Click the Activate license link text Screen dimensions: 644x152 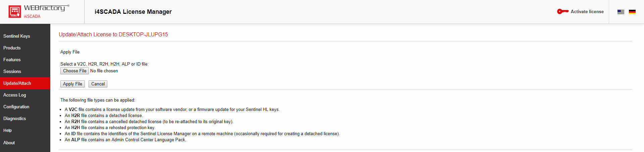[x=587, y=11]
